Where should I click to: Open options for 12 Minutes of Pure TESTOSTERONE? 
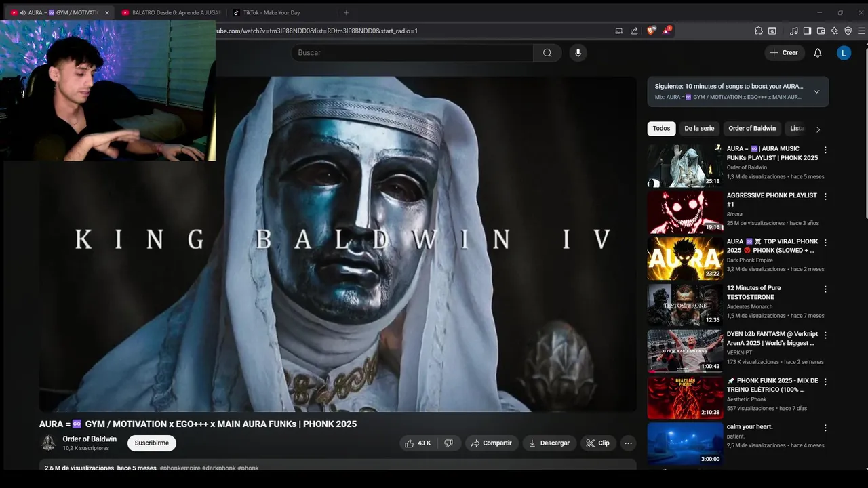coord(825,289)
